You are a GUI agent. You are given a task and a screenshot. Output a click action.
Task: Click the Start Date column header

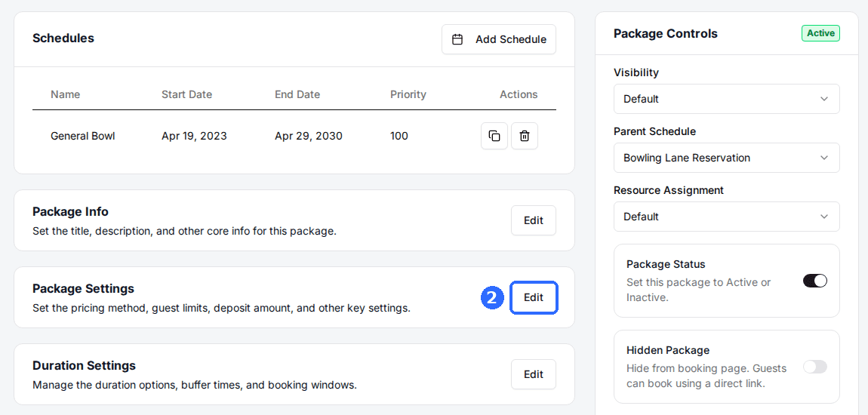click(x=186, y=94)
